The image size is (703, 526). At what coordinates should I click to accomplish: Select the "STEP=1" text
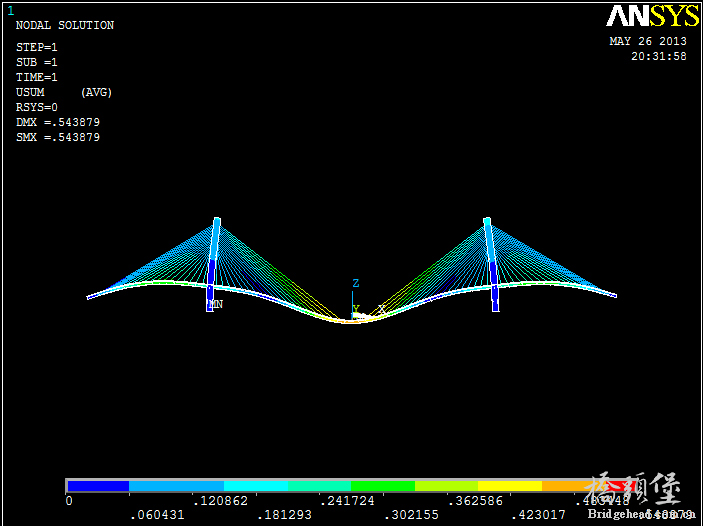[x=37, y=47]
